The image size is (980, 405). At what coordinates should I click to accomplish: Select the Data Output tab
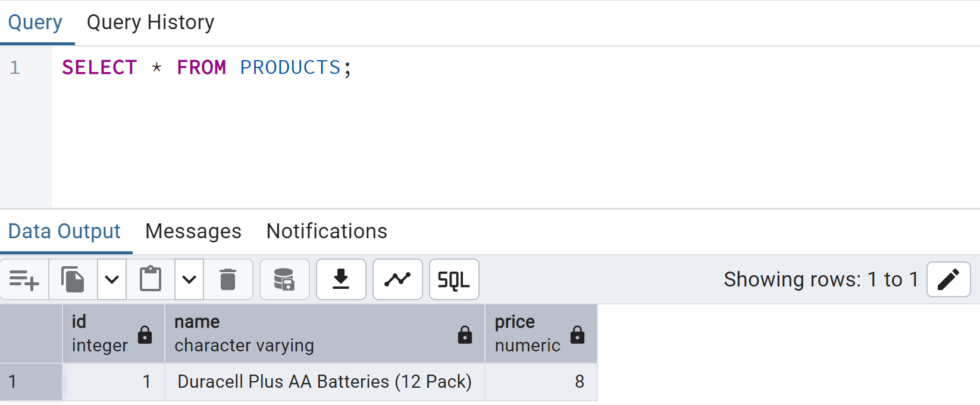tap(64, 231)
